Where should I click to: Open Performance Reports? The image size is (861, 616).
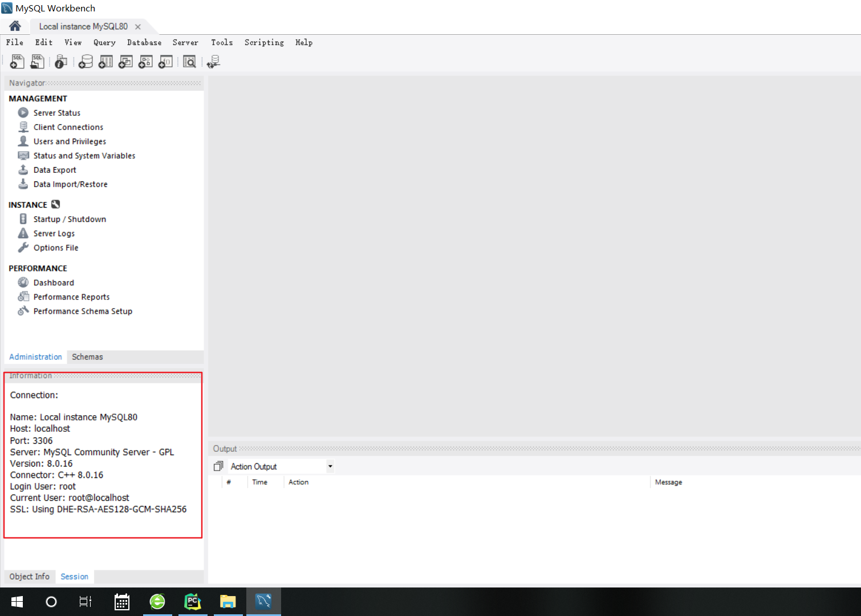tap(72, 297)
